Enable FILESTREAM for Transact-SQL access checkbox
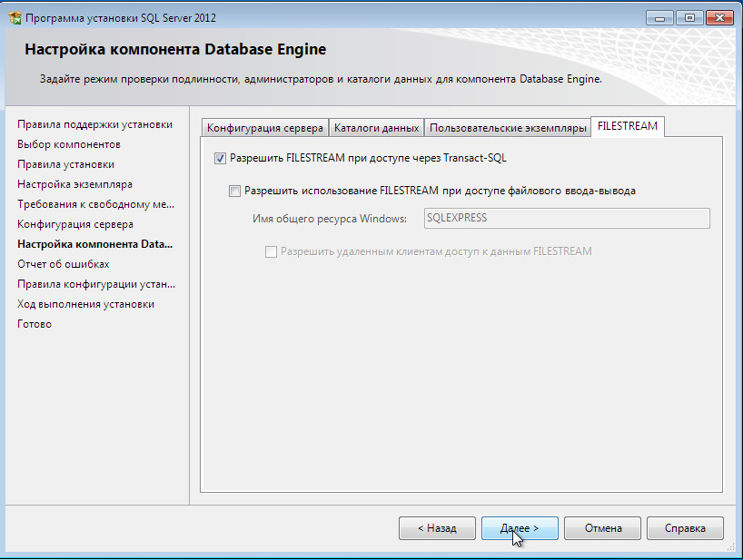This screenshot has width=743, height=560. pyautogui.click(x=220, y=158)
